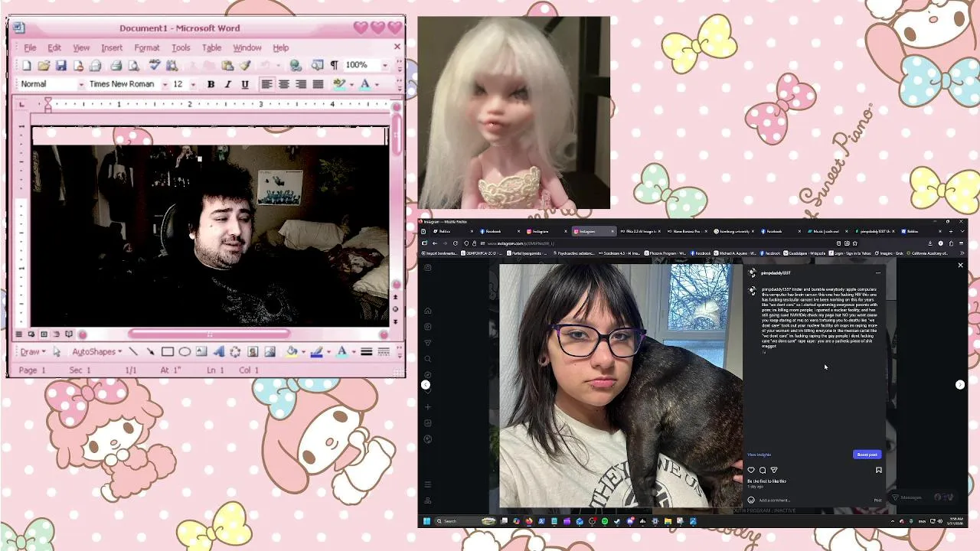Click the Drawing toolbar Font Color swatch
980x551 pixels.
341,352
